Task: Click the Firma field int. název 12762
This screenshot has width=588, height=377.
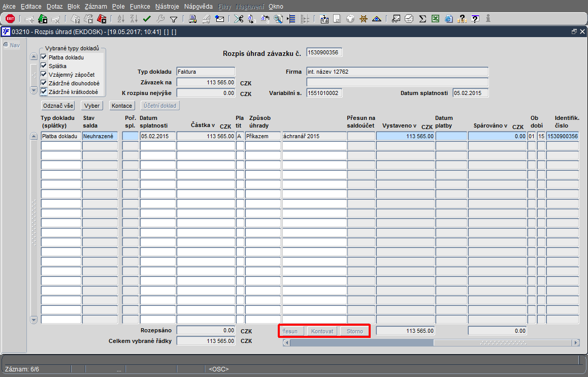Action: (x=398, y=72)
